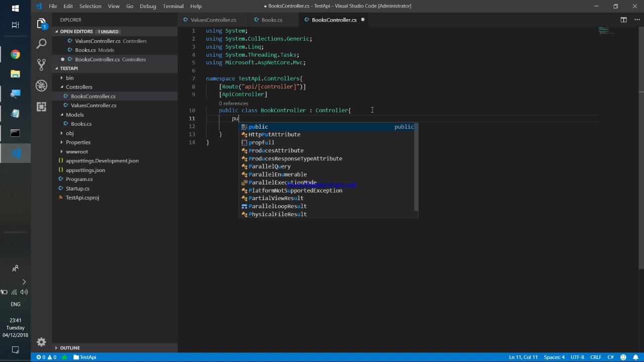The image size is (644, 362).
Task: Switch to the Books.cs tab
Action: click(272, 20)
